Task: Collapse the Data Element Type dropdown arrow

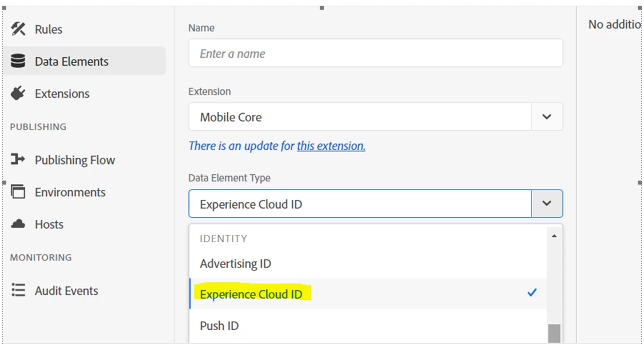Action: coord(546,203)
